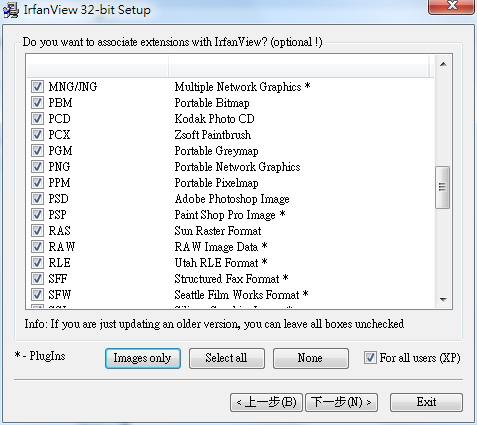Go back with the 上一步(B) button
The image size is (477, 425).
266,402
